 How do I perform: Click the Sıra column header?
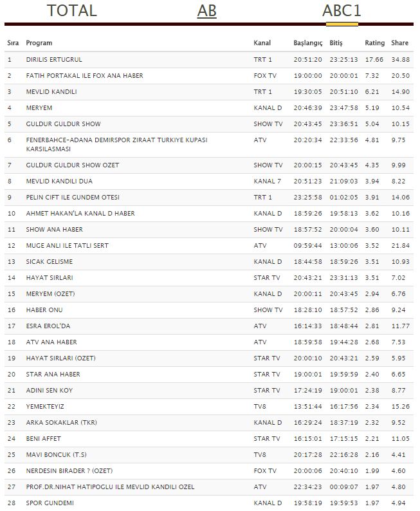(13, 42)
